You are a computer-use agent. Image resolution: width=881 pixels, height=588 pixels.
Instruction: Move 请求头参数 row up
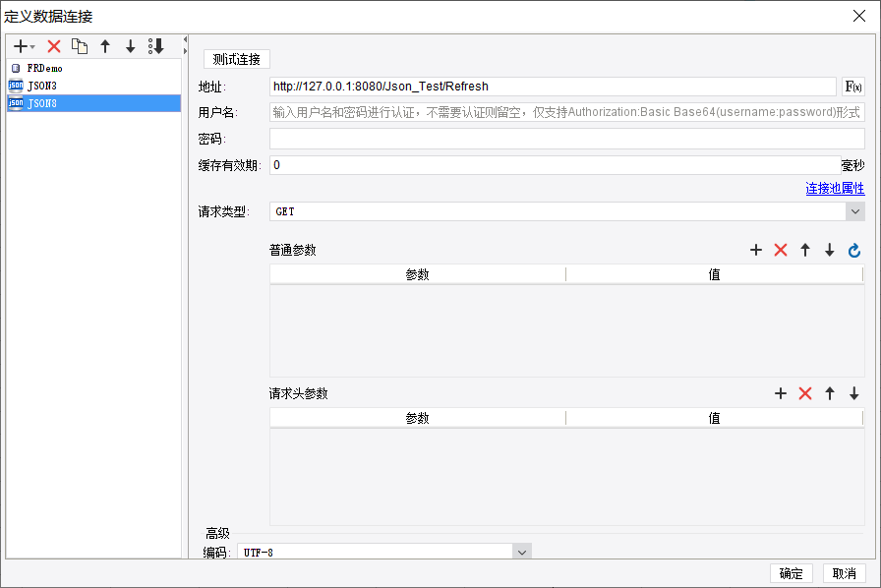click(830, 393)
